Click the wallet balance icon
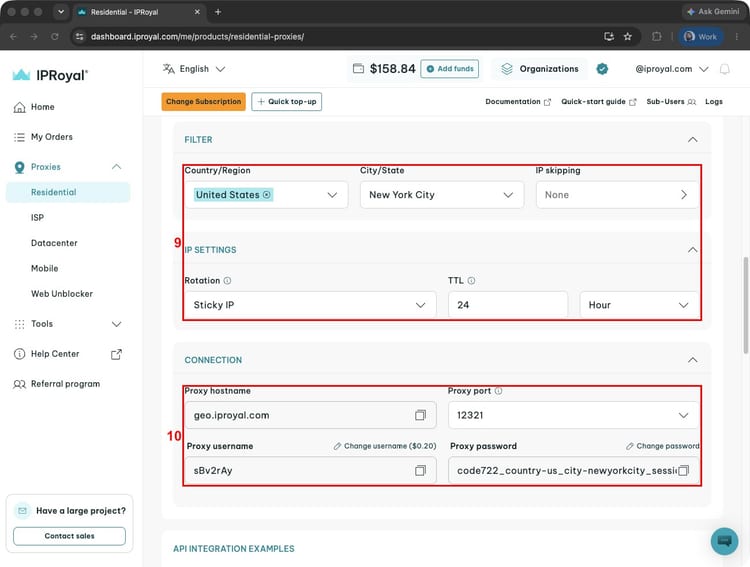 358,69
